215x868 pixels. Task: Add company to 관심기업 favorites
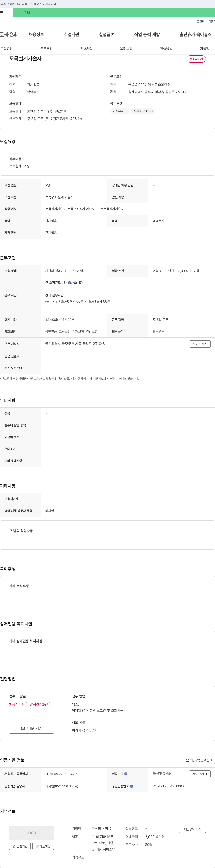click(x=20, y=846)
